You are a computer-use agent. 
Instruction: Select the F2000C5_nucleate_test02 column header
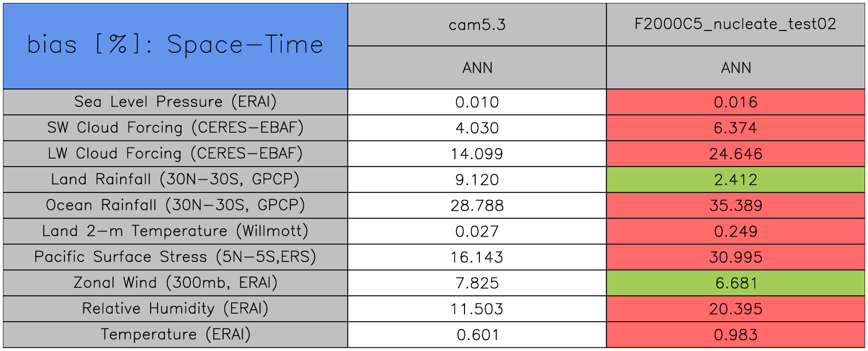[736, 25]
